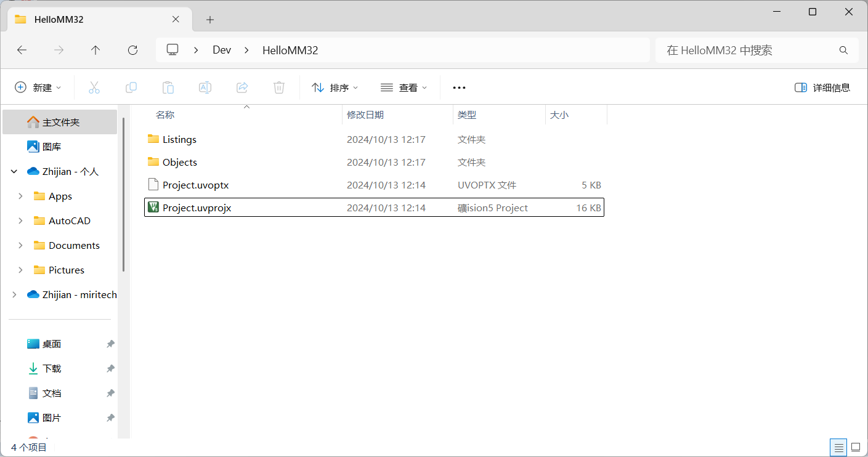The width and height of the screenshot is (868, 457).
Task: Switch to details list view layout
Action: pyautogui.click(x=838, y=447)
